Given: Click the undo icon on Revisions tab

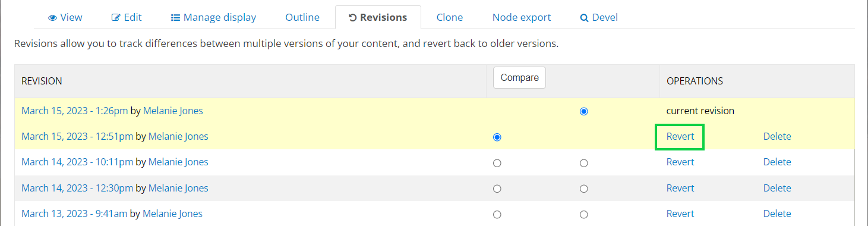Looking at the screenshot, I should (353, 18).
